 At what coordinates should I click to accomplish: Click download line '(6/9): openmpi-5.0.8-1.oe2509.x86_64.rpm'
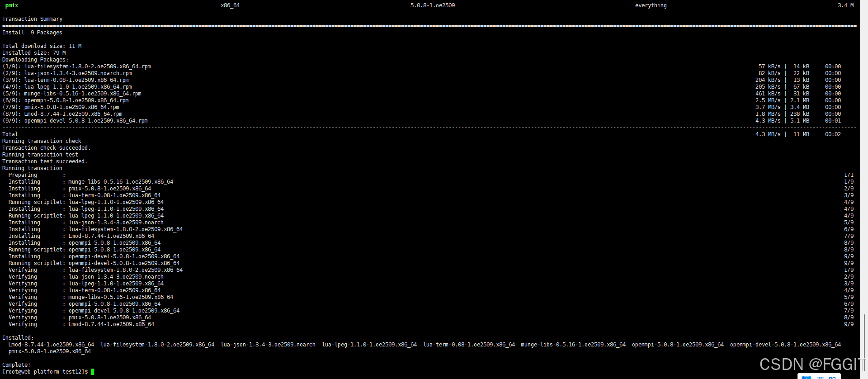point(66,100)
